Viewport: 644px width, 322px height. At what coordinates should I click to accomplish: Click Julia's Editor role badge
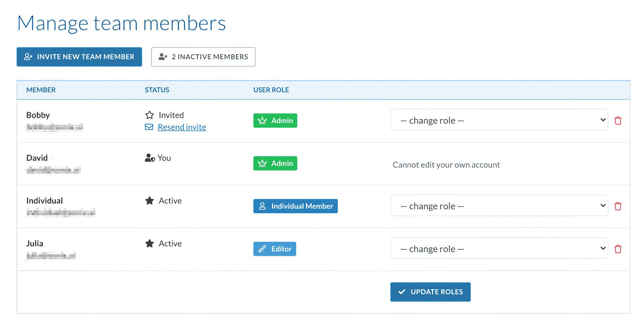point(275,249)
